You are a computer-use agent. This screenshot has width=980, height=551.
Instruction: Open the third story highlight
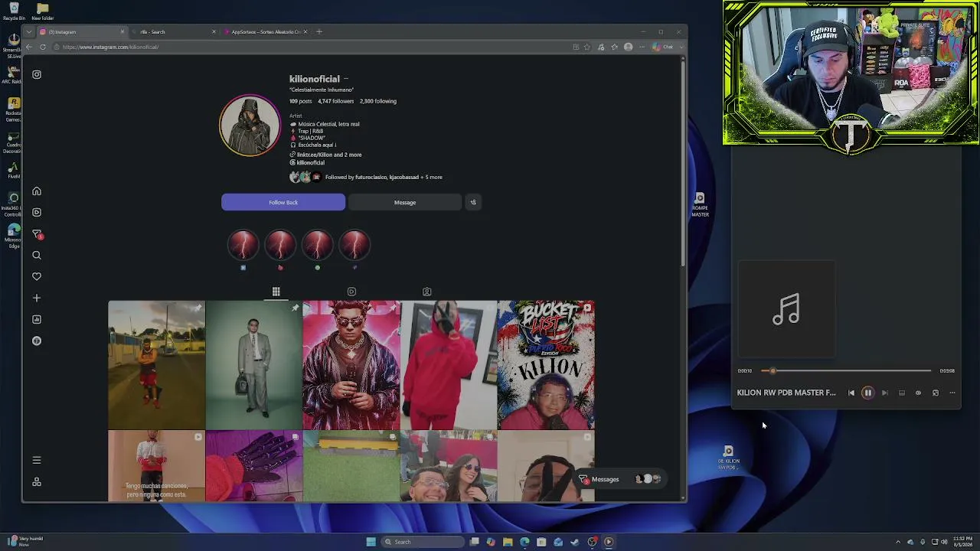[x=317, y=245]
